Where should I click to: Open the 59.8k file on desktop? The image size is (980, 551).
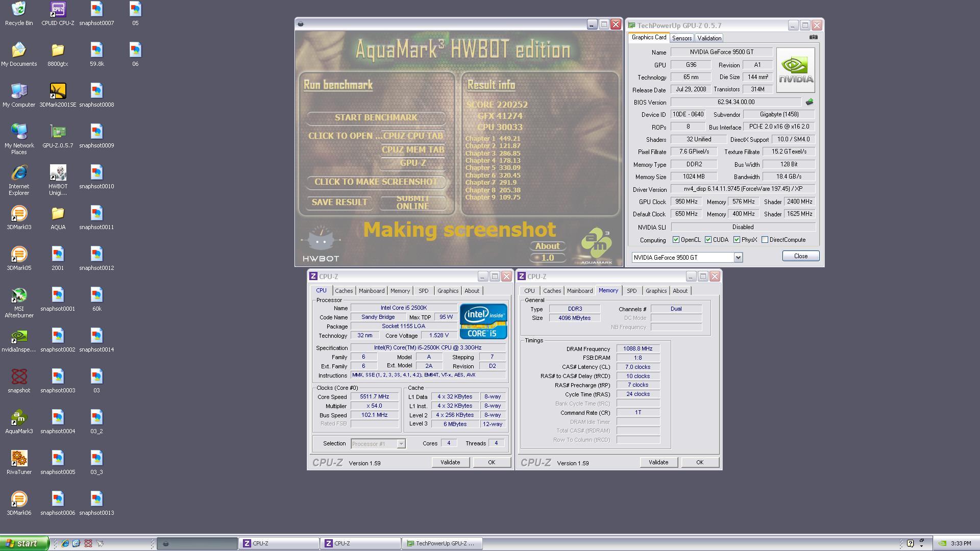point(96,55)
